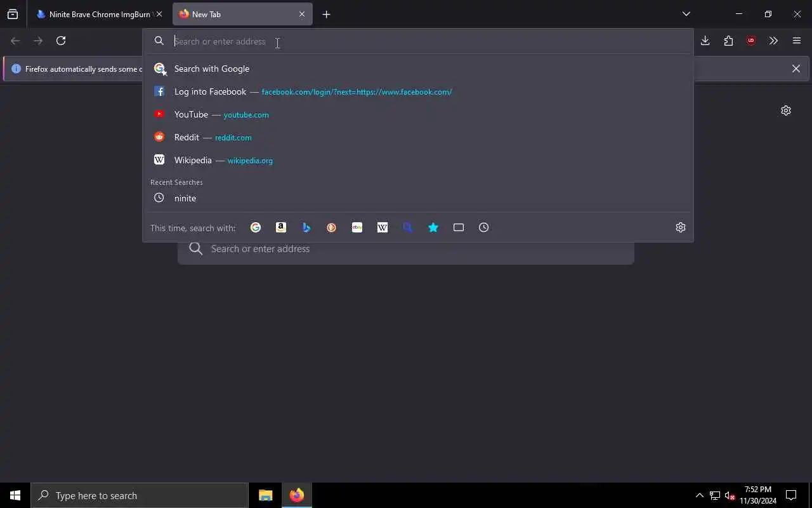Show hidden system tray icons
812x508 pixels.
pyautogui.click(x=699, y=495)
